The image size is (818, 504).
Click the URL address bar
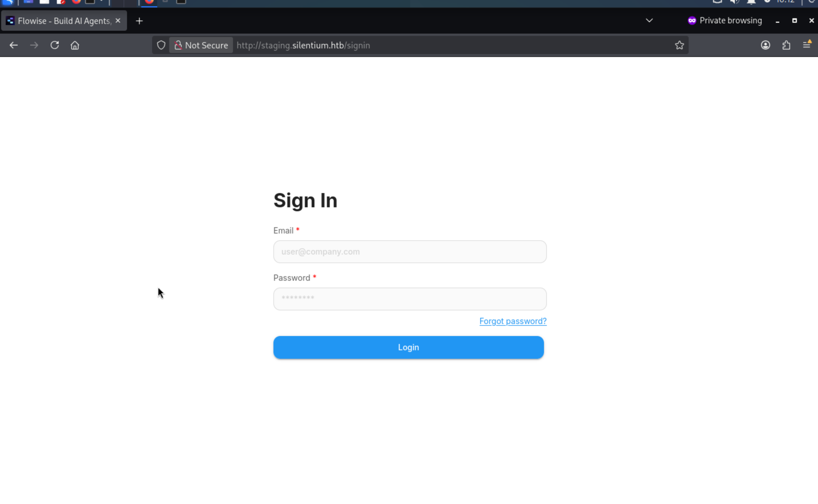click(x=433, y=45)
